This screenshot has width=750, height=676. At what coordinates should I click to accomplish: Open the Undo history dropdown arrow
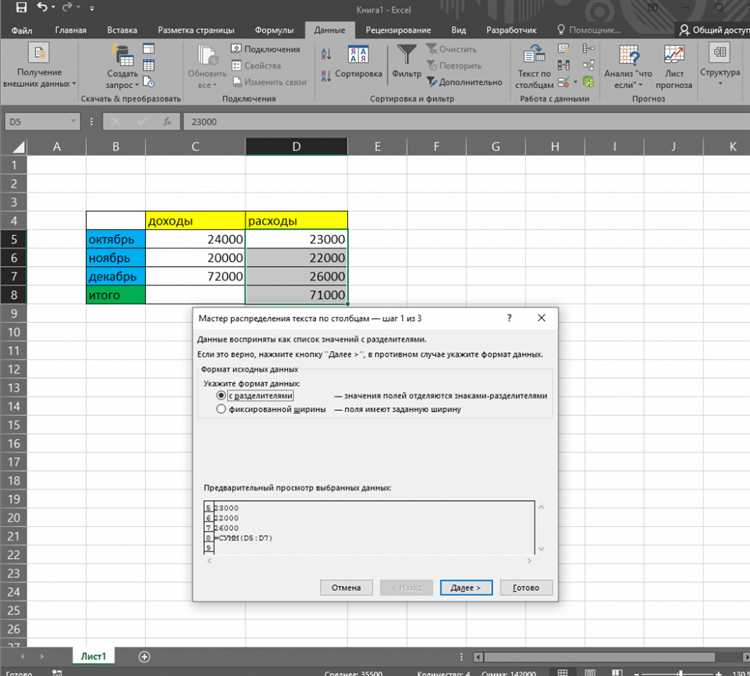pyautogui.click(x=53, y=8)
